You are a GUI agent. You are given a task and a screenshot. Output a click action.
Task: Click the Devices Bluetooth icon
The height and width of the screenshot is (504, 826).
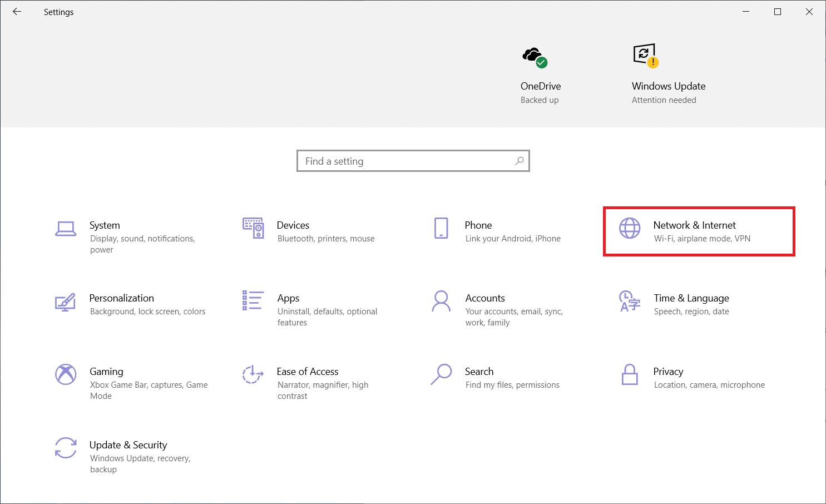coord(253,228)
